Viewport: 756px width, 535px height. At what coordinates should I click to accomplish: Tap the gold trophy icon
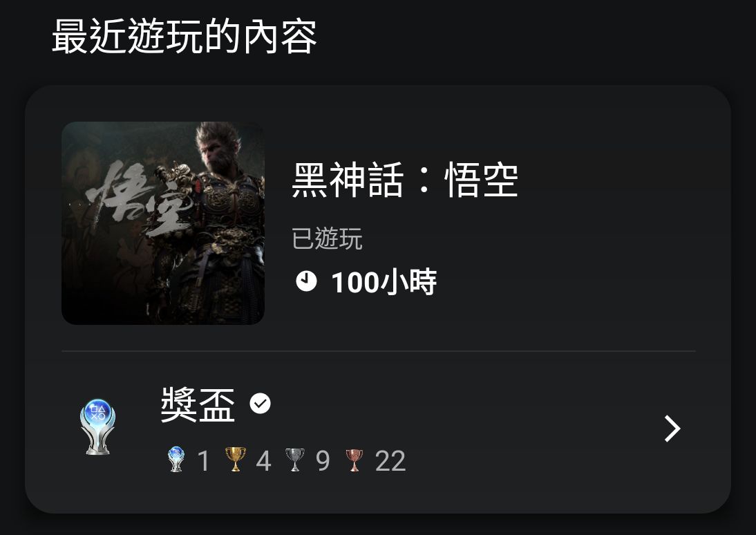click(235, 459)
